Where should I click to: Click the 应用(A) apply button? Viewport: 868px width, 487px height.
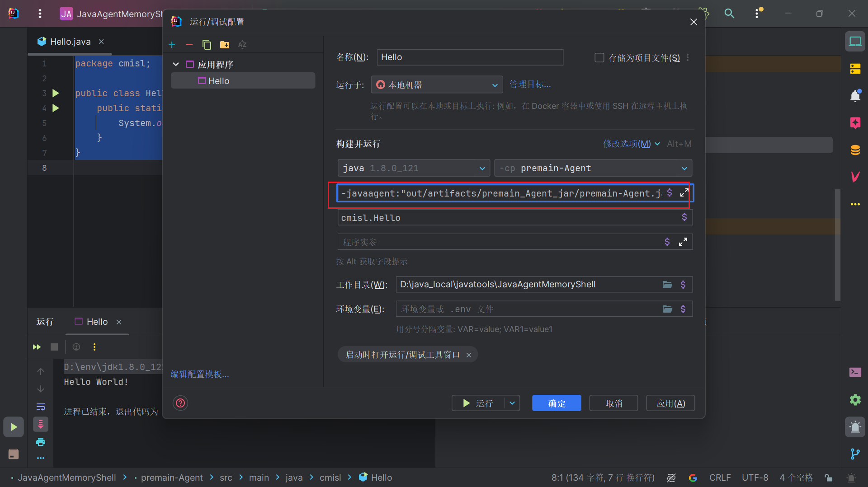point(670,403)
